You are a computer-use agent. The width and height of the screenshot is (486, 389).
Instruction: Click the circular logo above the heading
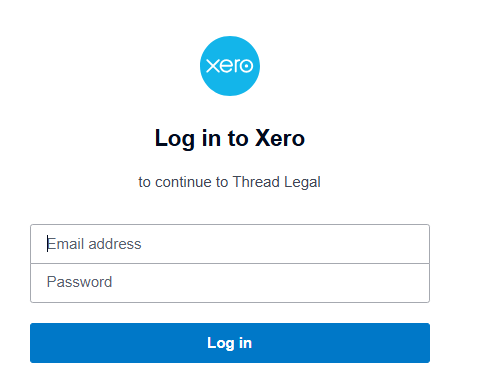[x=230, y=66]
